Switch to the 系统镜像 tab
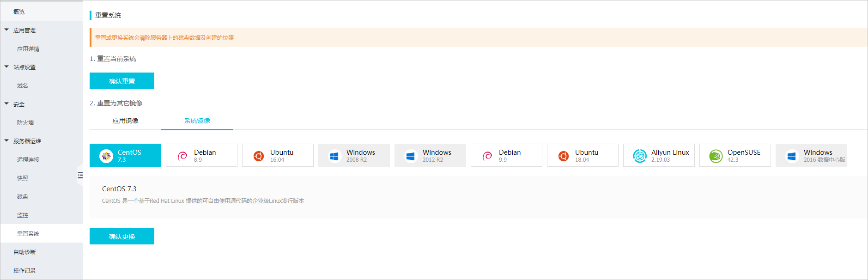 click(x=197, y=121)
